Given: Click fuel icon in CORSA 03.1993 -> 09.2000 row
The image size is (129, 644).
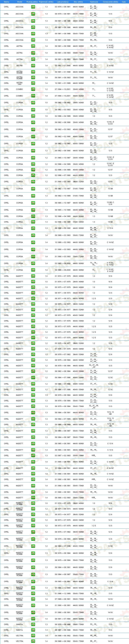Looking at the screenshot, I should tap(33, 263).
